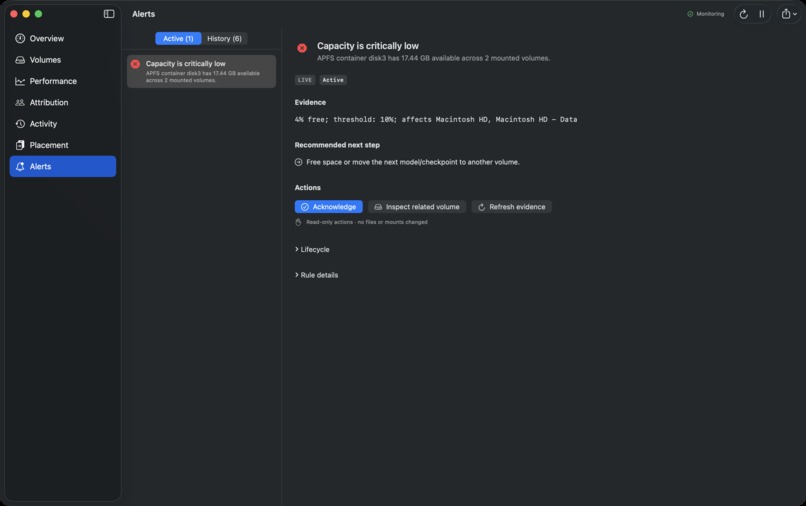Toggle the sidebar panel icon
Viewport: 806px width, 506px height.
point(109,14)
